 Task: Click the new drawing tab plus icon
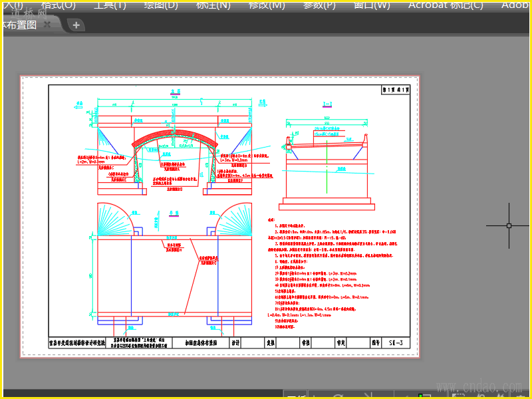click(x=76, y=25)
